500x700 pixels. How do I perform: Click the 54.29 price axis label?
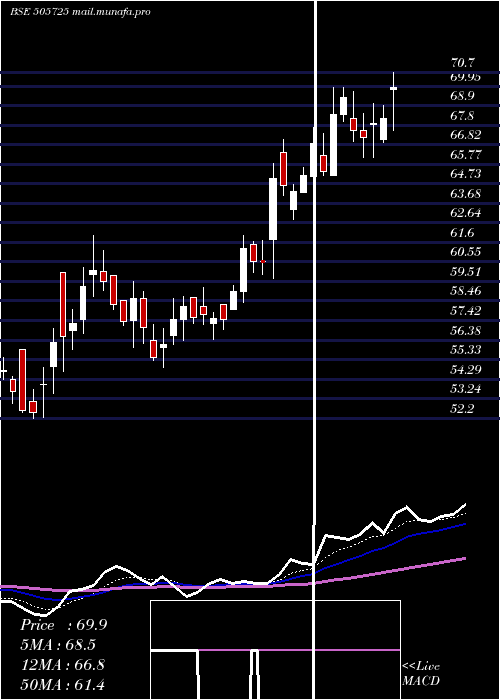(466, 369)
